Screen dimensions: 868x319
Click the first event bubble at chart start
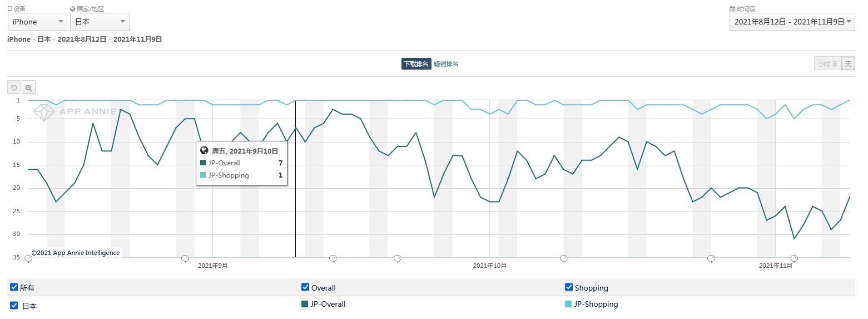pos(28,258)
